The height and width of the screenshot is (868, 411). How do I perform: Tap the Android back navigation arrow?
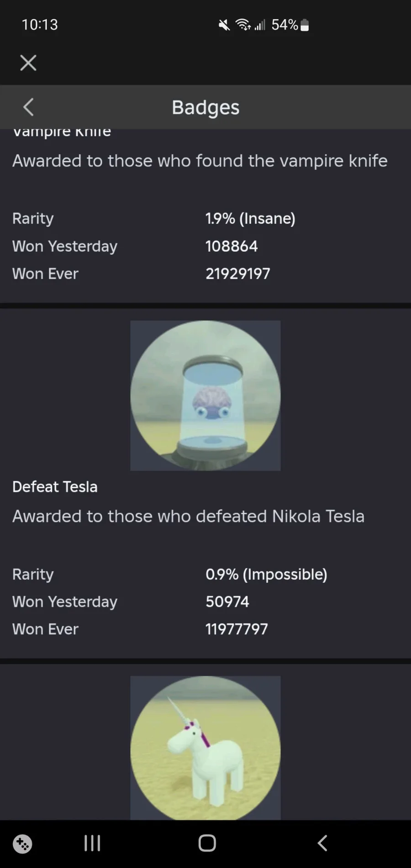(322, 843)
